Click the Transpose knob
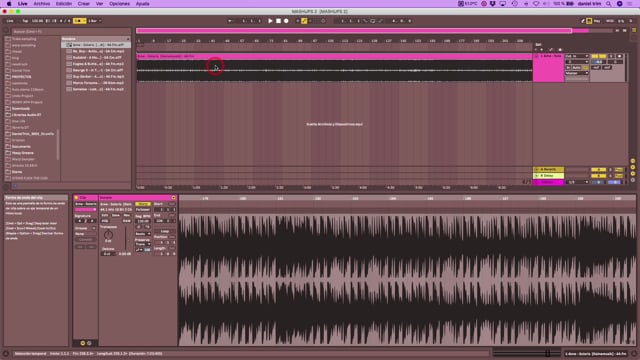This screenshot has width=640, height=360. [108, 235]
